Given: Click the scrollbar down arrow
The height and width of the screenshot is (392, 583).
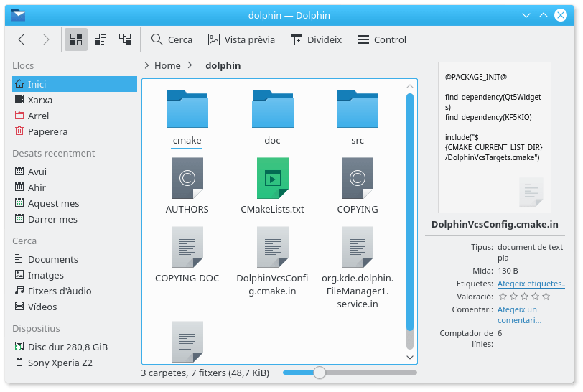Looking at the screenshot, I should click(x=410, y=357).
